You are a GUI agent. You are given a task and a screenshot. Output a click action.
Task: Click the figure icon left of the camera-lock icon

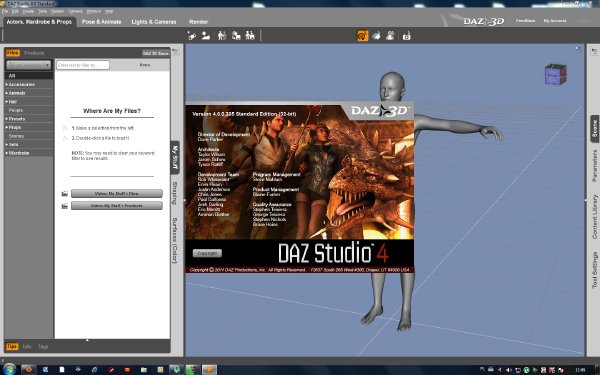tap(390, 36)
